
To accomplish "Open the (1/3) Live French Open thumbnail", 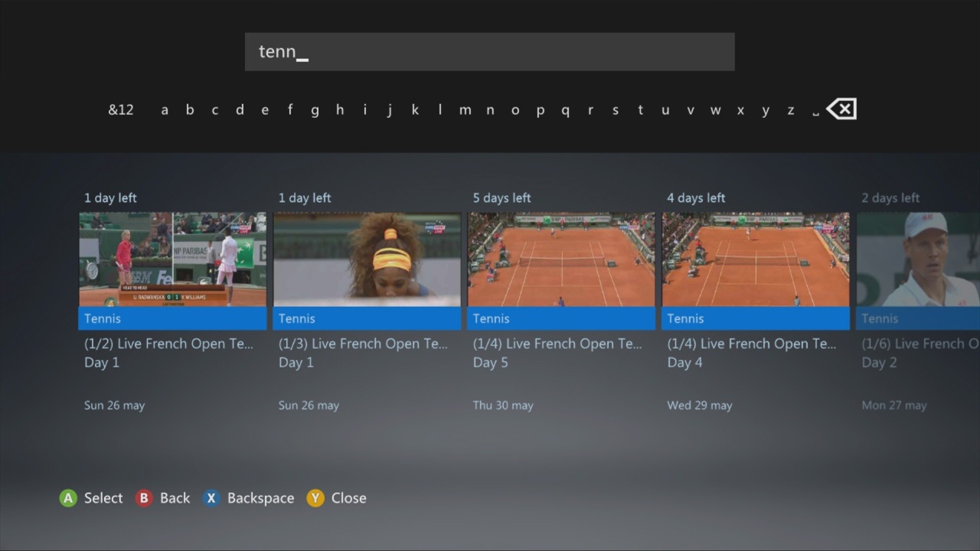I will (x=367, y=259).
